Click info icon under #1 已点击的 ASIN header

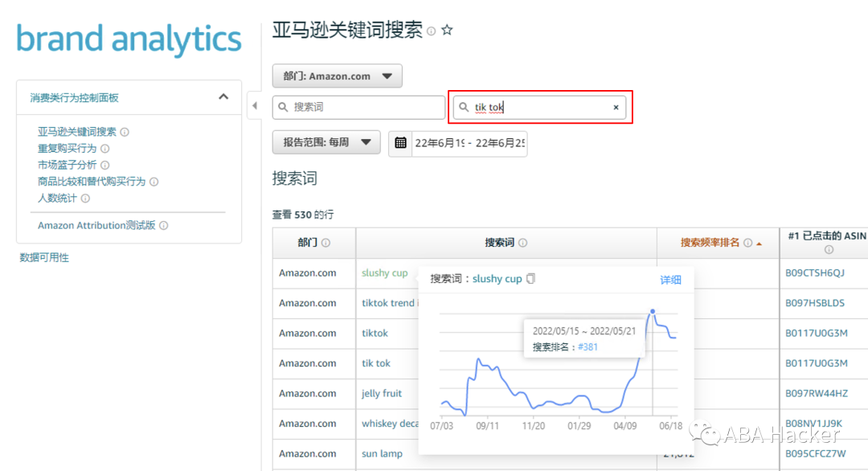pos(829,250)
